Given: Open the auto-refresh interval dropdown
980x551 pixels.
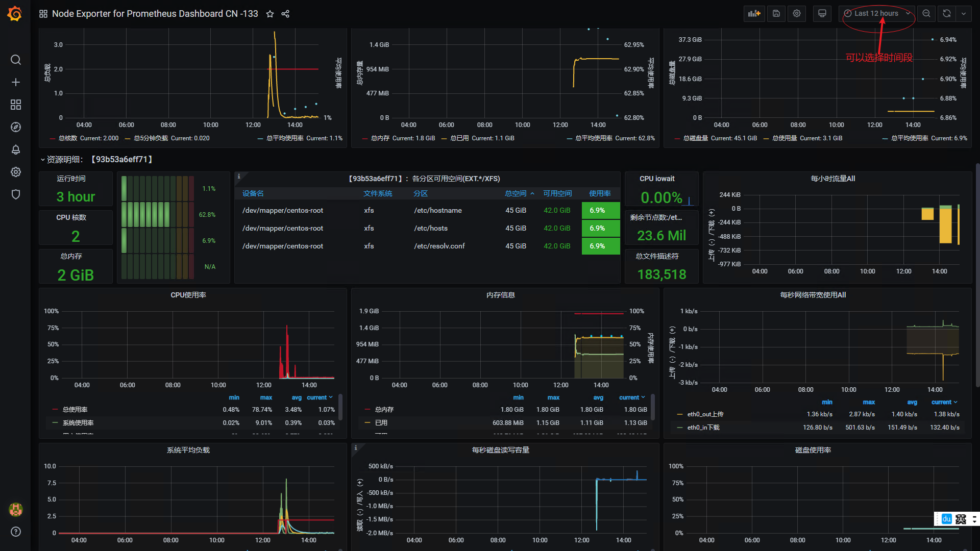Looking at the screenshot, I should click(964, 14).
